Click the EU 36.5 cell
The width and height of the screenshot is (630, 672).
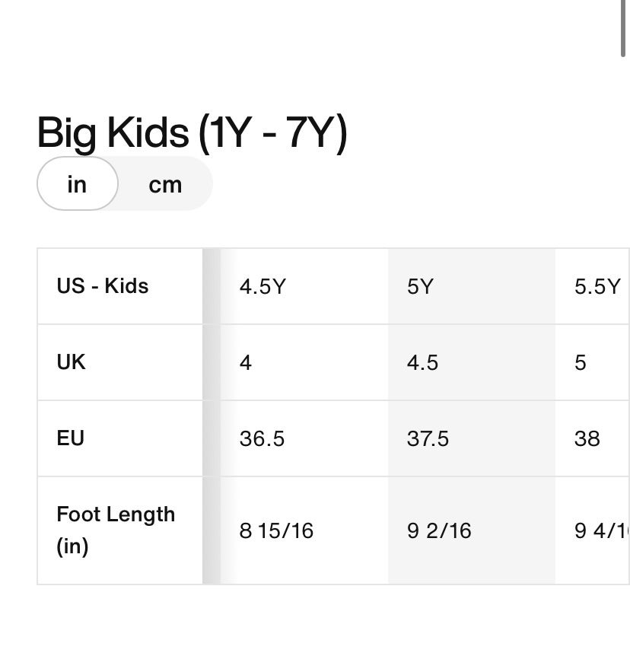pos(304,438)
